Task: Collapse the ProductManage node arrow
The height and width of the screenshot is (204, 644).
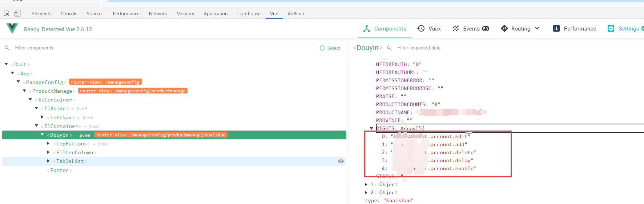Action: [x=24, y=91]
